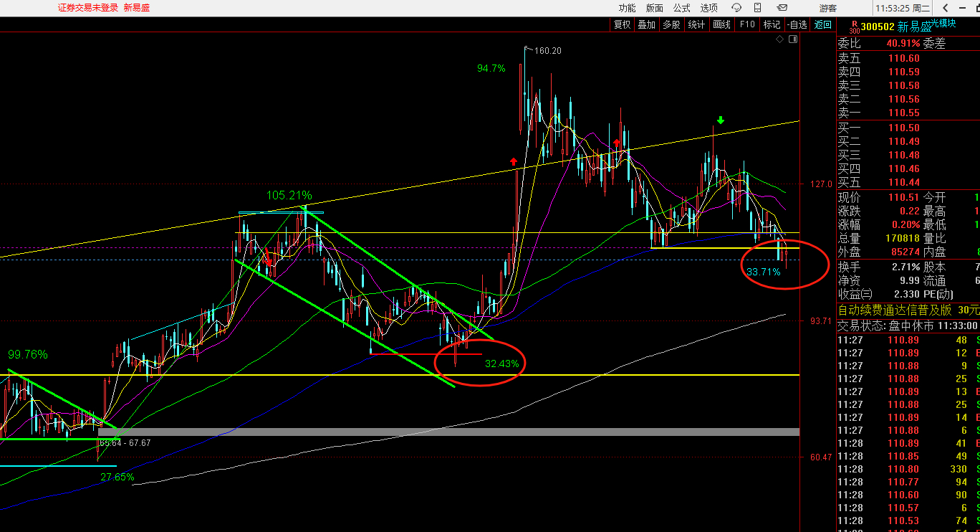Click the 现价 110.51 value
The height and width of the screenshot is (532, 980).
click(904, 197)
